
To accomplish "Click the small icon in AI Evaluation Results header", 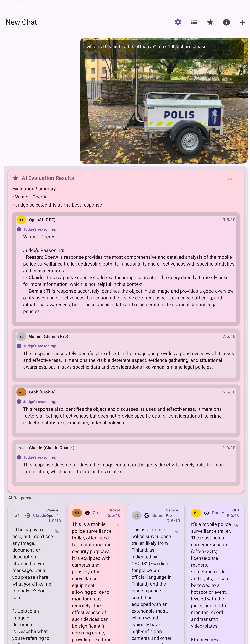I will point(230,178).
